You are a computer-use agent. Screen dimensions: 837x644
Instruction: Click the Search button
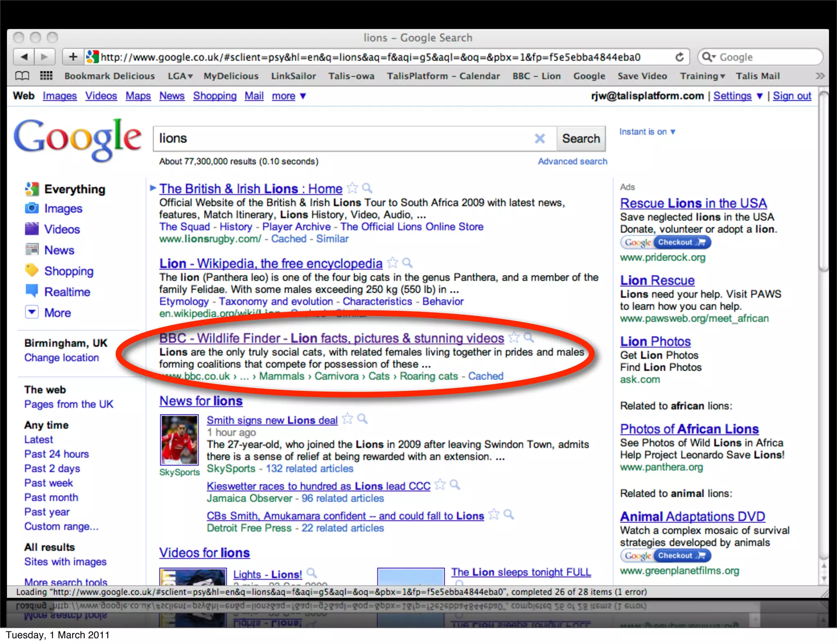[581, 139]
